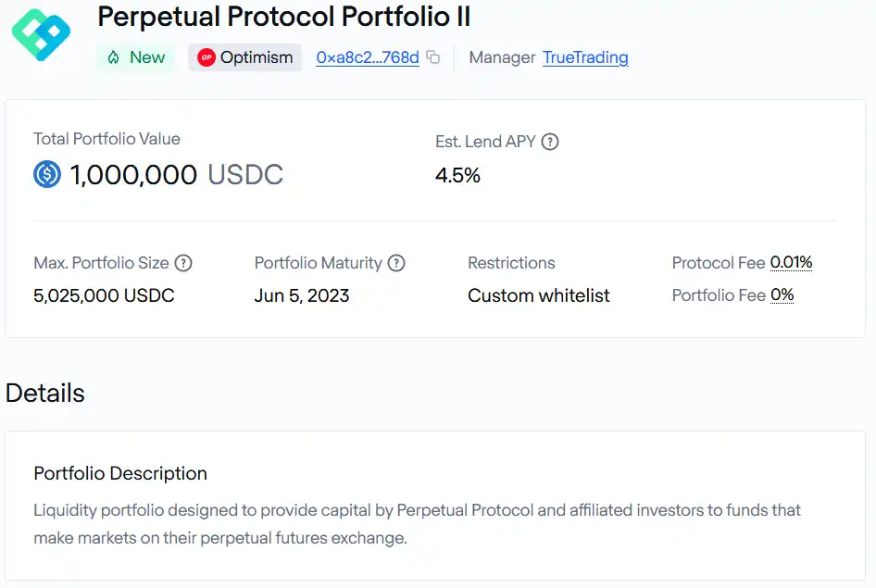Click the Portfolio Fee 0% value

(x=782, y=294)
